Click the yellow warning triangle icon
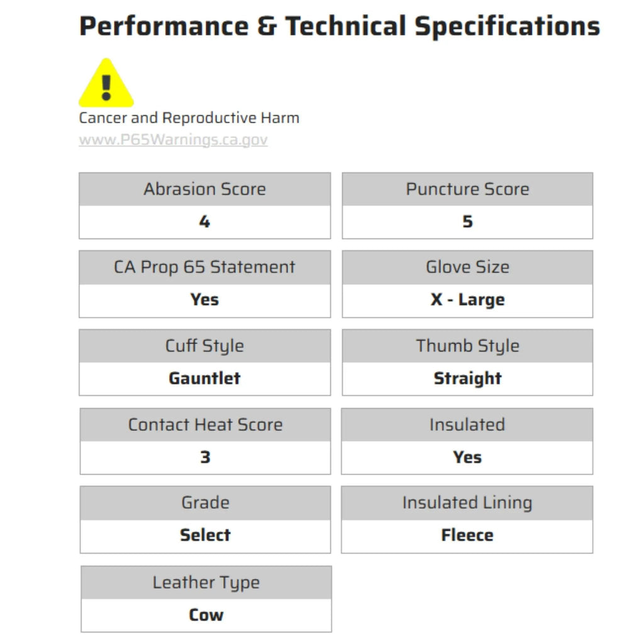The width and height of the screenshot is (644, 644). click(x=106, y=84)
